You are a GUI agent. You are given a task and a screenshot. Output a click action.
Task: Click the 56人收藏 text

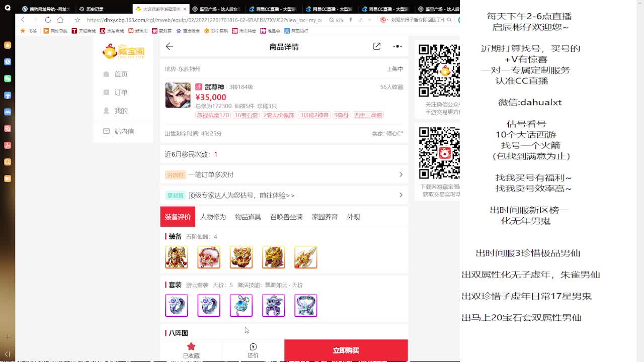(391, 87)
